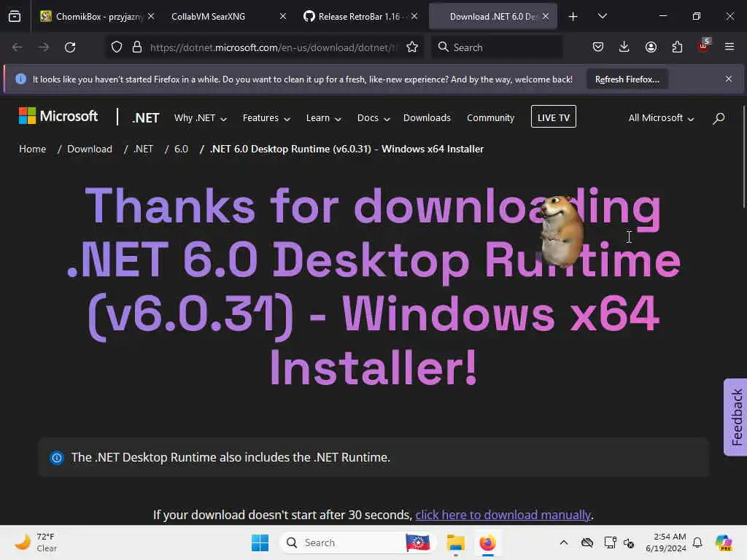747x560 pixels.
Task: List all tabs dropdown arrow
Action: tap(602, 16)
